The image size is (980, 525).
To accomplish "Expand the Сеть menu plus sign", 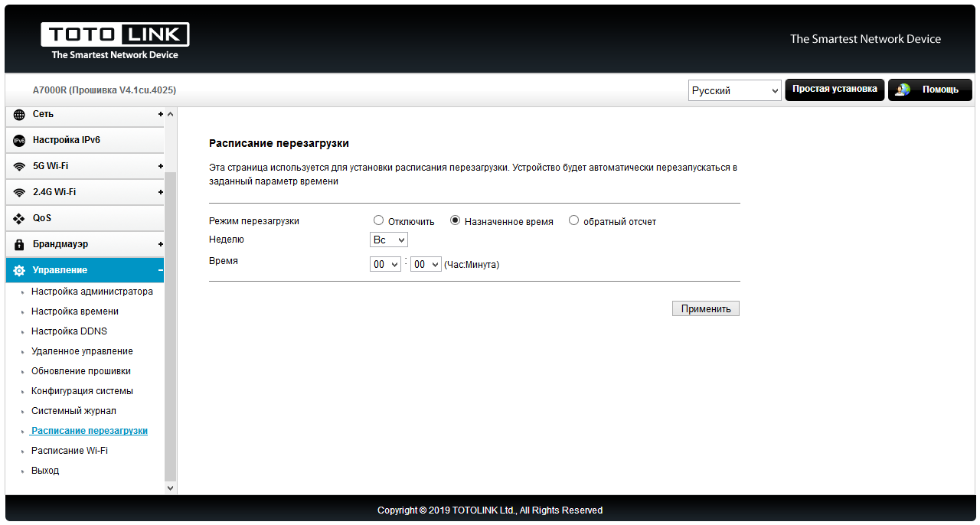I will [161, 114].
